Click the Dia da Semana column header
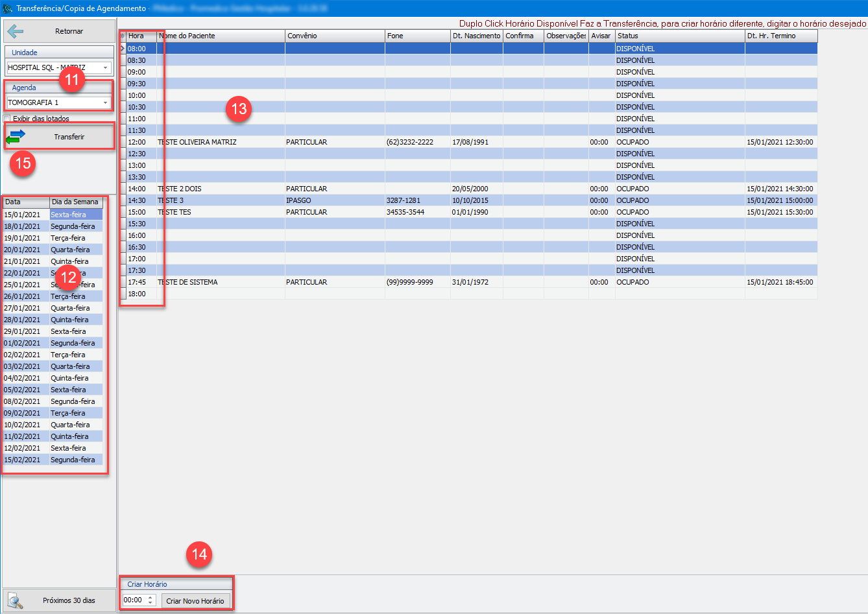The width and height of the screenshot is (868, 614). (75, 202)
